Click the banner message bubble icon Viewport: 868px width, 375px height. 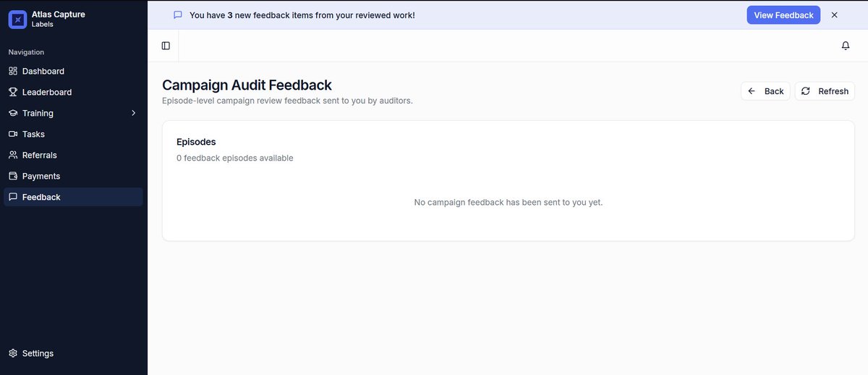(x=178, y=14)
